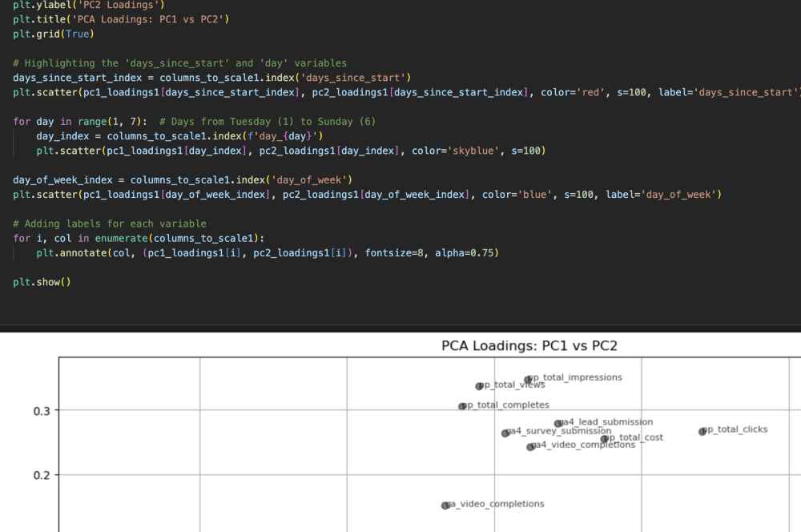Viewport: 801px width, 532px height.
Task: Select the dp_total_cost point on the chart
Action: click(x=606, y=438)
